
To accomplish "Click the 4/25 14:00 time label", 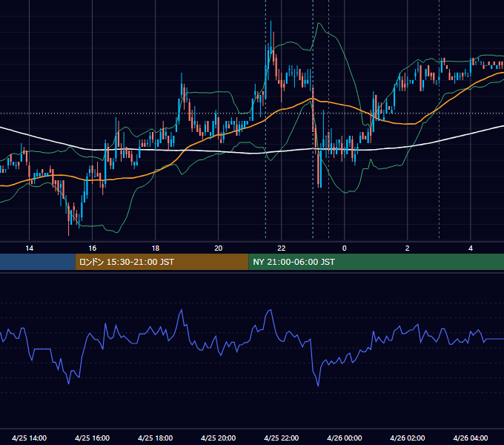I will coord(29,438).
